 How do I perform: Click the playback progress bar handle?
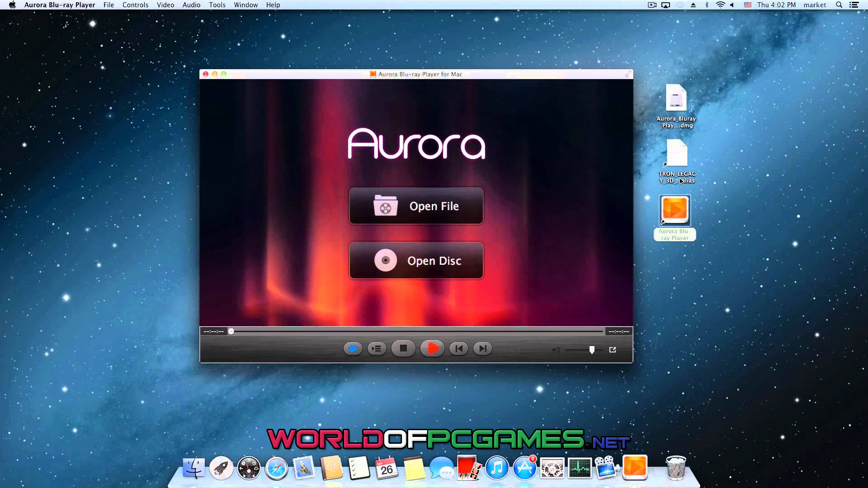tap(231, 331)
